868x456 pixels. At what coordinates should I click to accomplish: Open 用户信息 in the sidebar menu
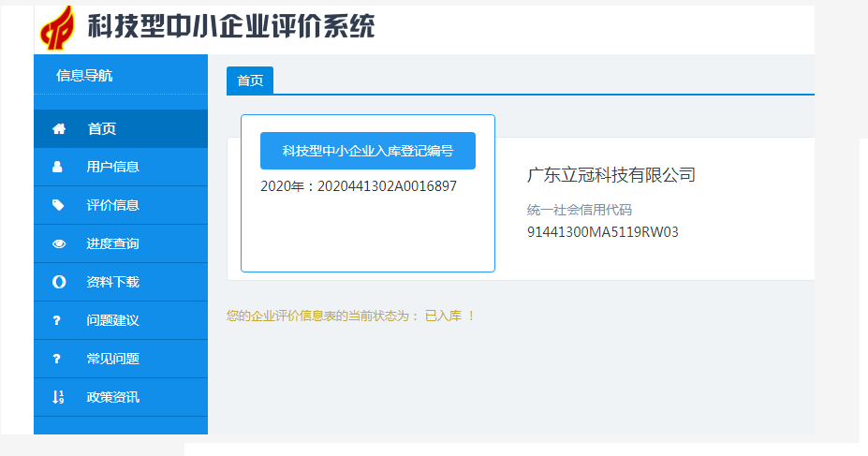pyautogui.click(x=112, y=168)
